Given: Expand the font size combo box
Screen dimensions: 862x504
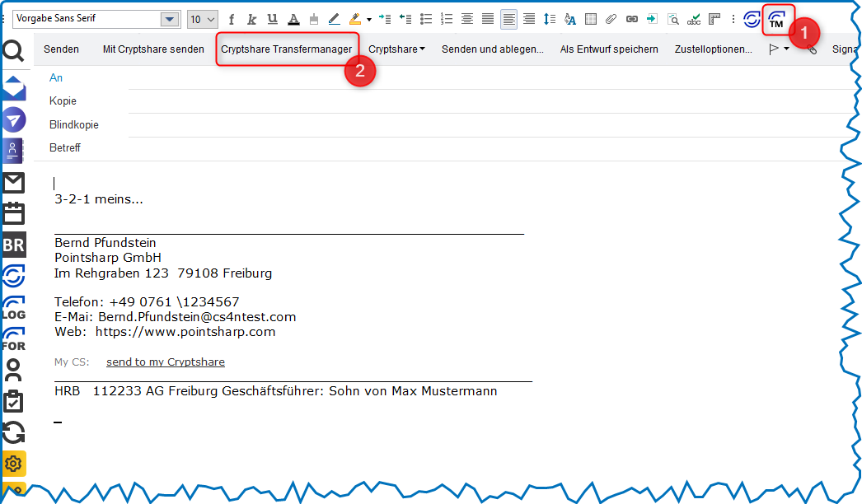Looking at the screenshot, I should tap(211, 19).
